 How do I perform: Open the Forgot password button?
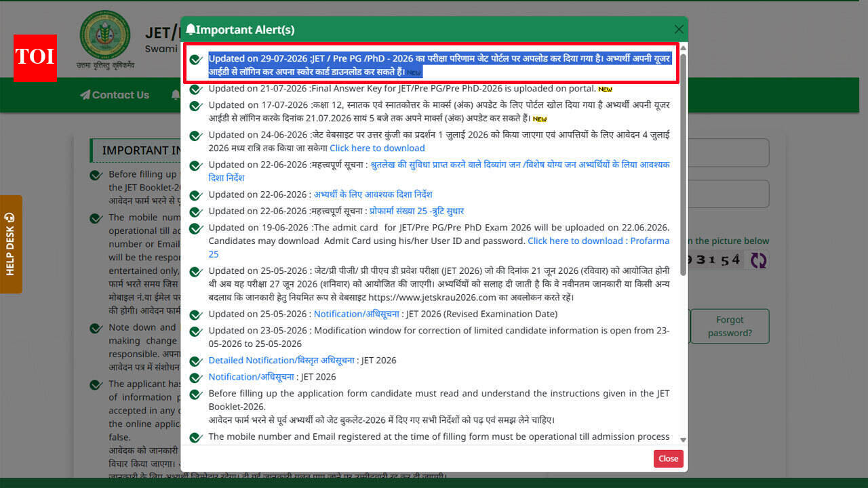pos(730,326)
